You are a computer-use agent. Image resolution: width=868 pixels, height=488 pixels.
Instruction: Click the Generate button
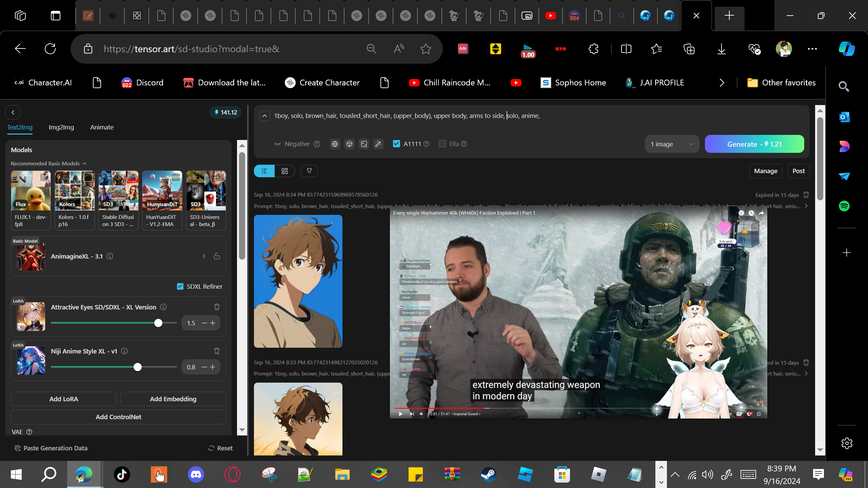pos(754,144)
